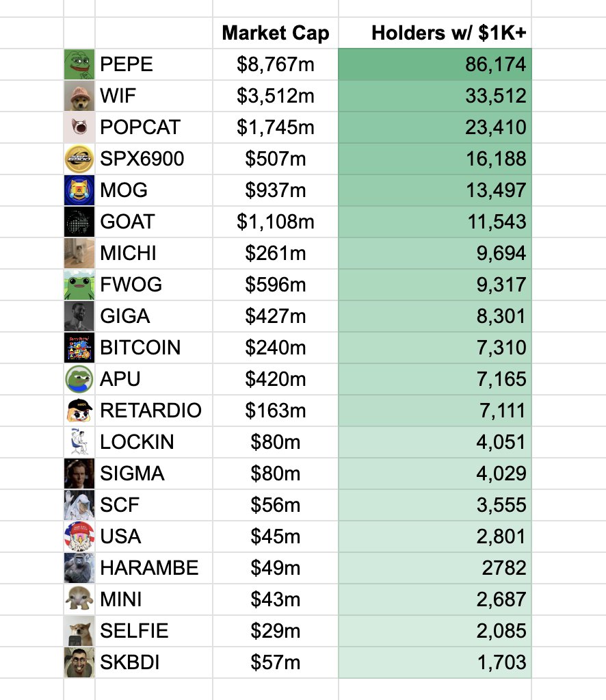Screen dimensions: 606x700
Task: Click the POPCAT cat icon
Action: (x=79, y=127)
